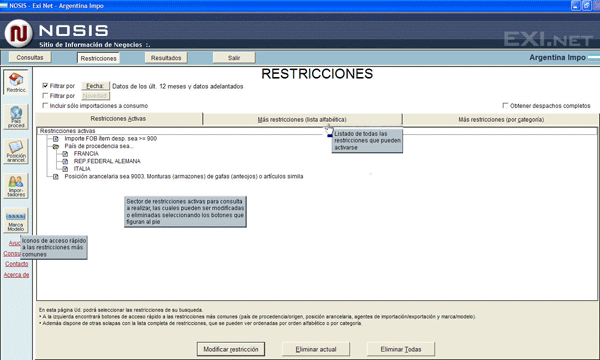Viewport: 600px width, 360px height.
Task: Open the Acerca de link
Action: pos(16,275)
